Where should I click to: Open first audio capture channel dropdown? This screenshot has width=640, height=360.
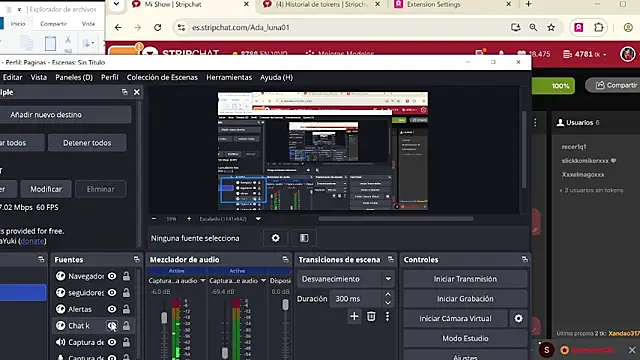(x=202, y=281)
